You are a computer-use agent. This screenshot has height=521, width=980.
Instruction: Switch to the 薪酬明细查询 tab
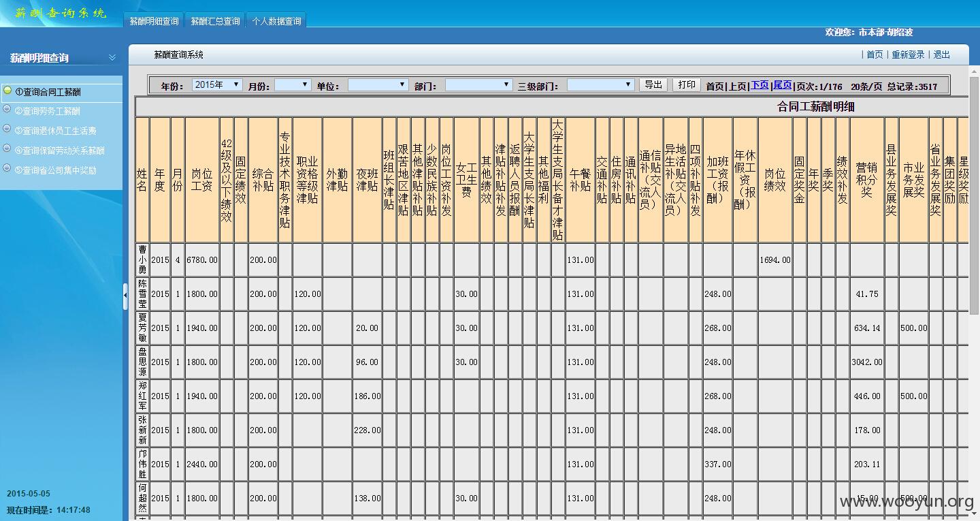click(x=154, y=21)
